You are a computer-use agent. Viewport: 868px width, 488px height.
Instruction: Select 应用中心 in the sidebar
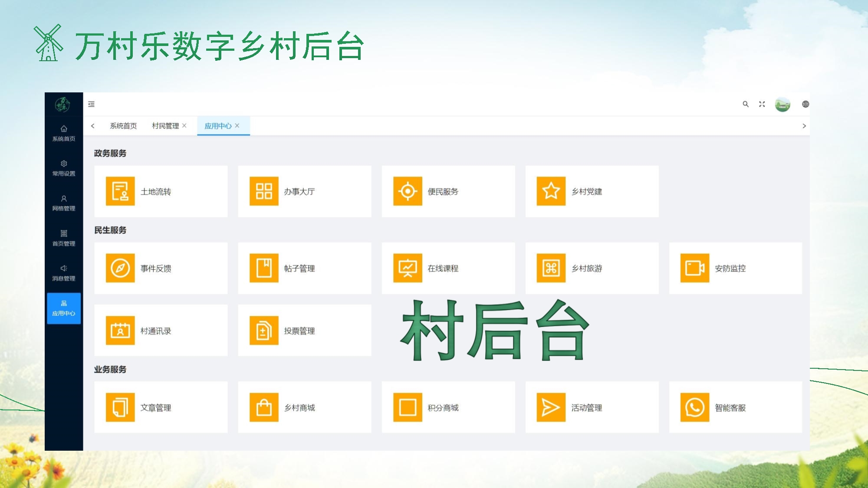click(64, 308)
